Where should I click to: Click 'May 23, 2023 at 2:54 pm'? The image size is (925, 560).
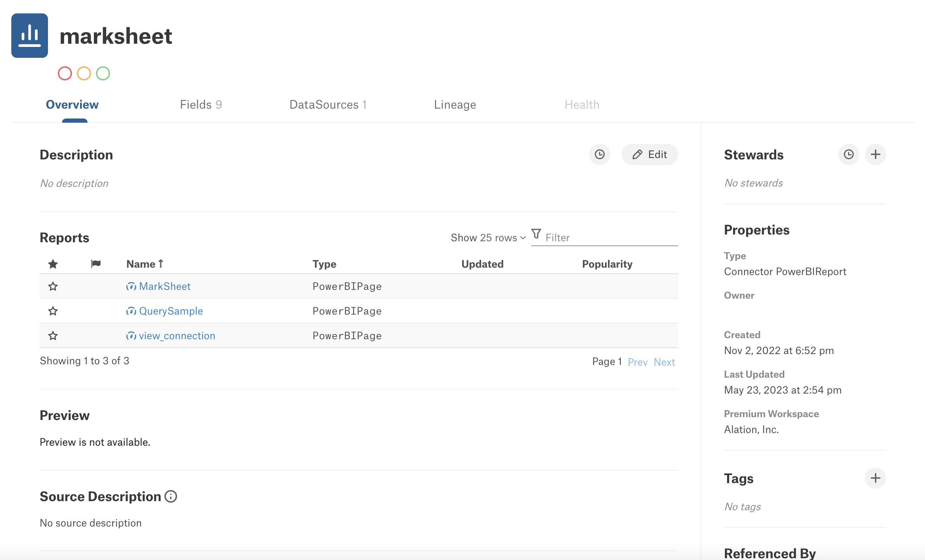(783, 390)
